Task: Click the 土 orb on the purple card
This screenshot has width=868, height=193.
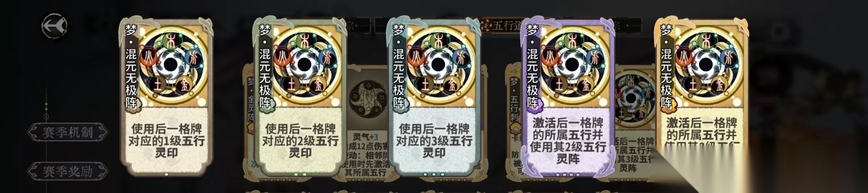Action: tap(559, 84)
